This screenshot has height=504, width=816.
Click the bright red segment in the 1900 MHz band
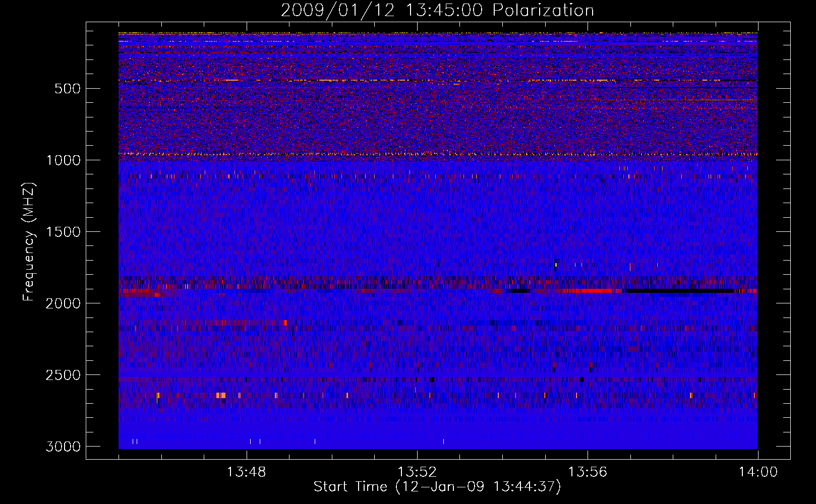[589, 291]
